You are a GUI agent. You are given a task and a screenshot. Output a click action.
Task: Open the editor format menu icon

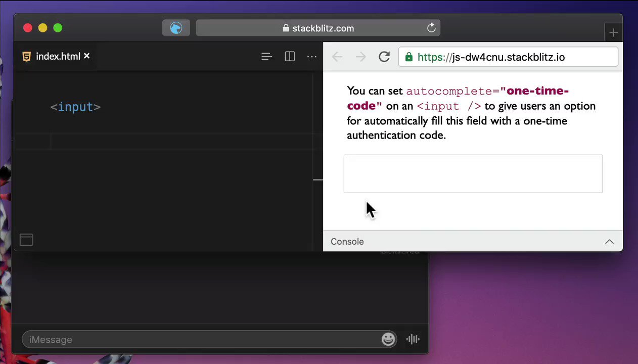[x=266, y=56]
